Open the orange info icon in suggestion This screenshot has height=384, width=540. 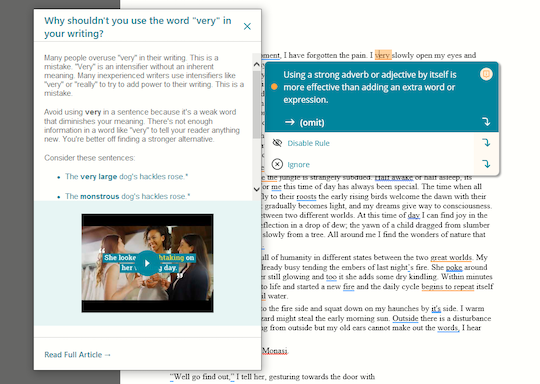pos(486,74)
